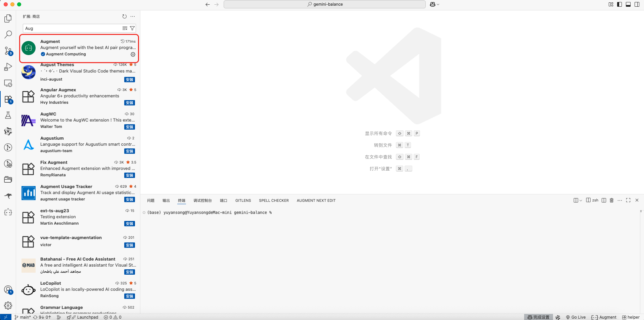Switch to AUGMENT NEXT EDIT tab

[316, 200]
